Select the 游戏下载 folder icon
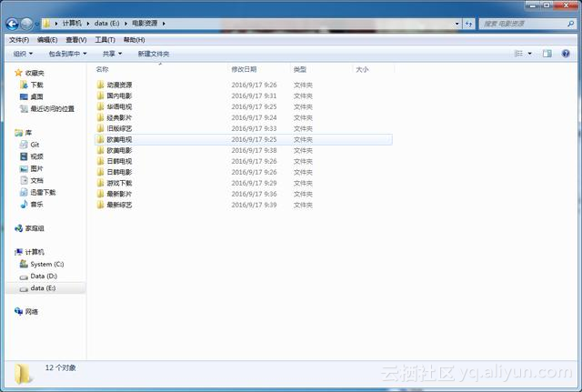 point(100,183)
